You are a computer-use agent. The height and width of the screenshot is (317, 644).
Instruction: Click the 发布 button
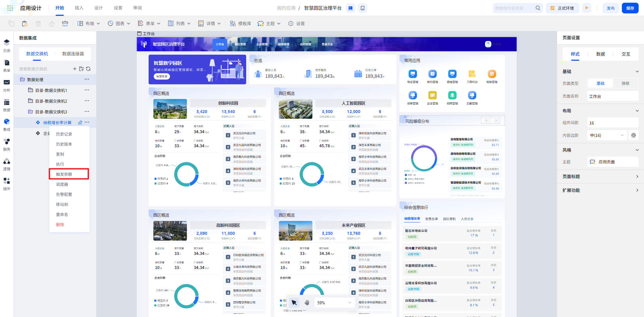click(610, 8)
